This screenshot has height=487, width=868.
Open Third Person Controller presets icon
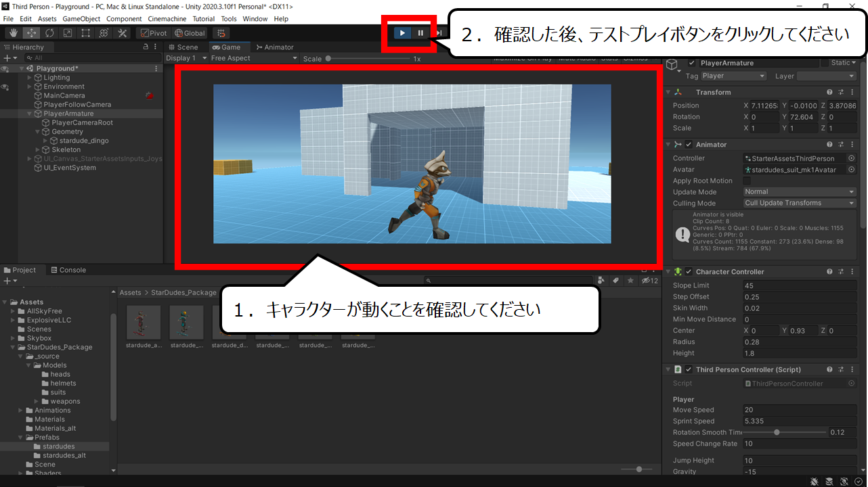[x=841, y=369]
